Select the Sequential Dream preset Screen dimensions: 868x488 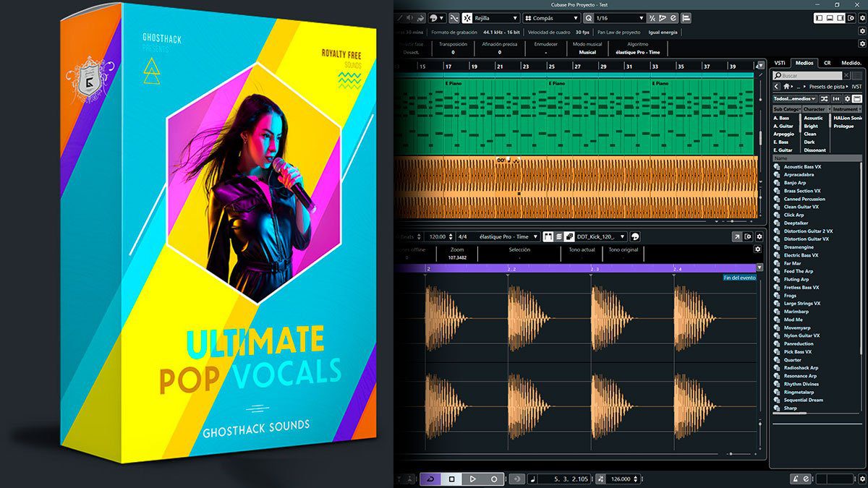point(804,400)
